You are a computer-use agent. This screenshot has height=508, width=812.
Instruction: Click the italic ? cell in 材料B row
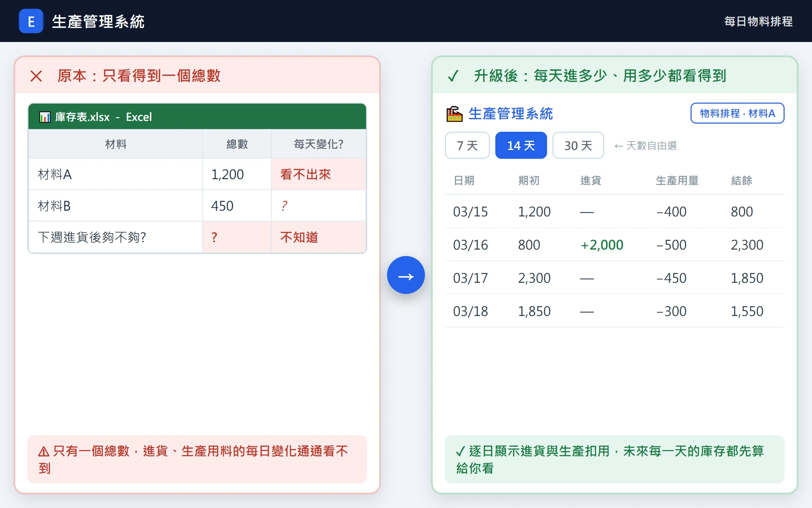(318, 206)
